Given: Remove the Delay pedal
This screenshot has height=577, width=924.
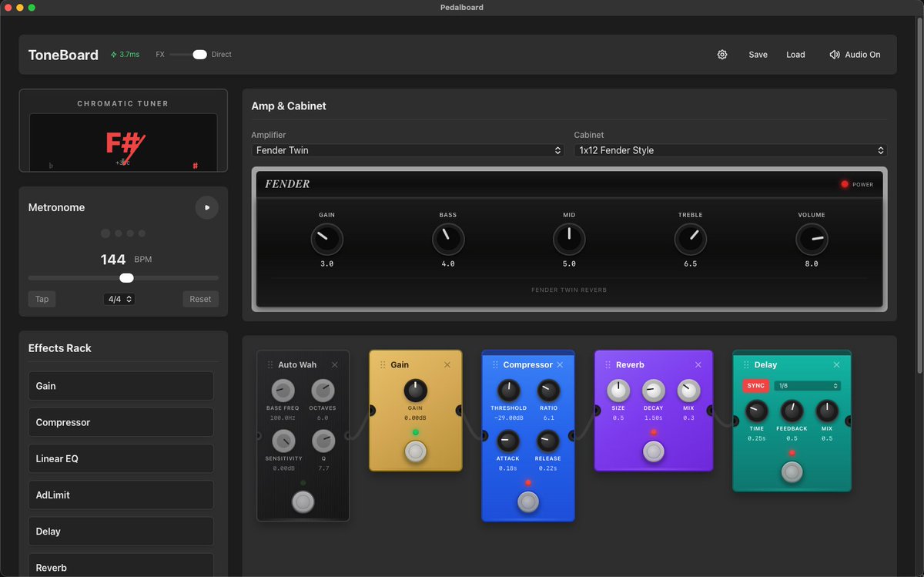Looking at the screenshot, I should [837, 365].
